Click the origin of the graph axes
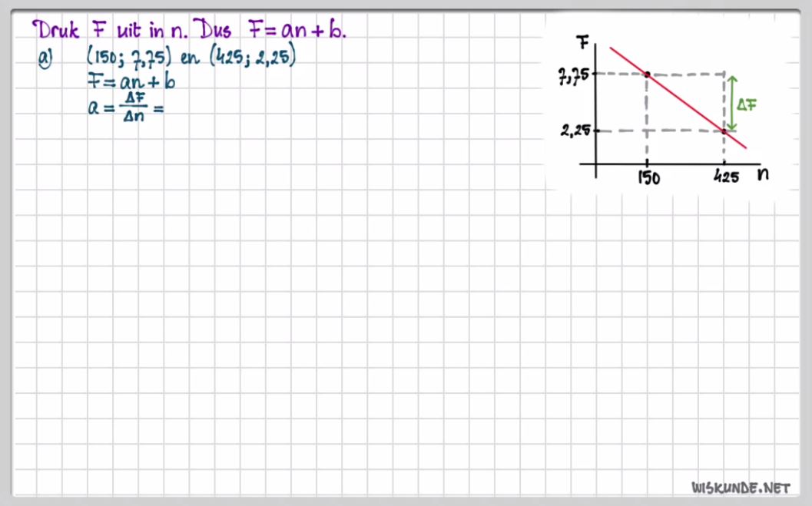Image resolution: width=812 pixels, height=506 pixels. click(x=595, y=164)
